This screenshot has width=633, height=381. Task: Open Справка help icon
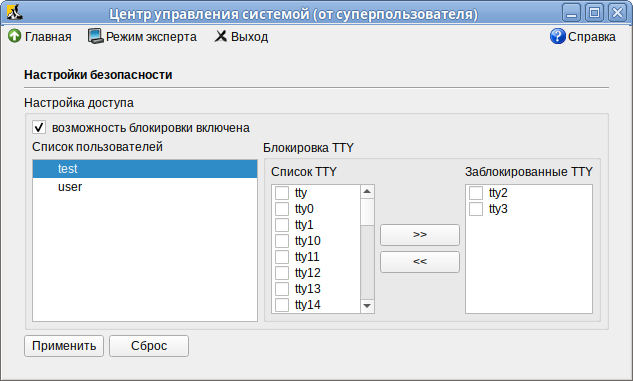point(558,36)
